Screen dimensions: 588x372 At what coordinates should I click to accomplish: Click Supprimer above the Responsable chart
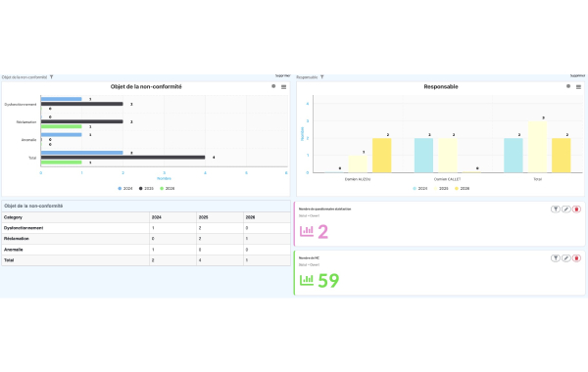577,75
